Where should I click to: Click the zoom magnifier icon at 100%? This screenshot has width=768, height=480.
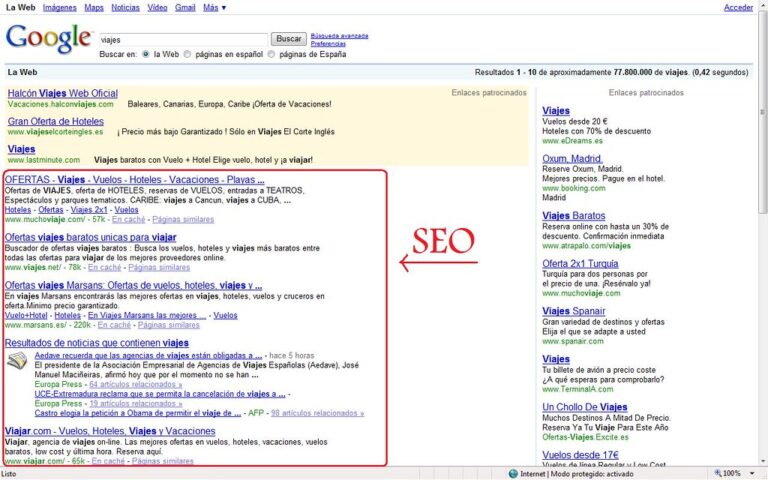click(718, 474)
